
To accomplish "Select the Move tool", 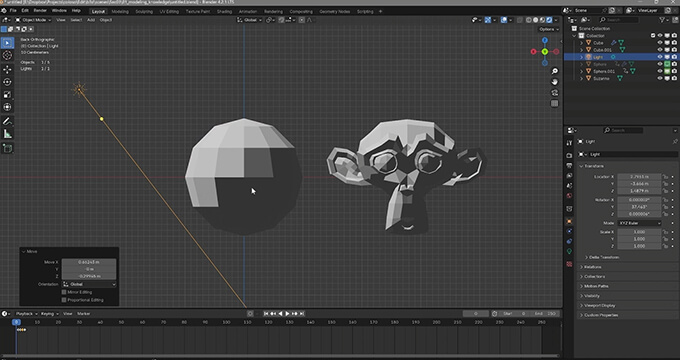I will coord(7,69).
